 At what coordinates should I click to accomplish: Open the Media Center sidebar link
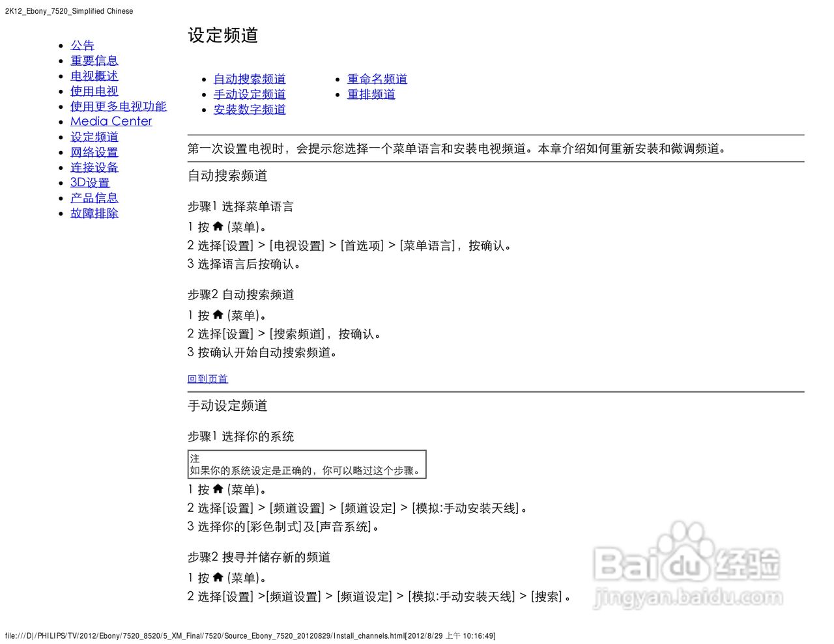pyautogui.click(x=111, y=121)
